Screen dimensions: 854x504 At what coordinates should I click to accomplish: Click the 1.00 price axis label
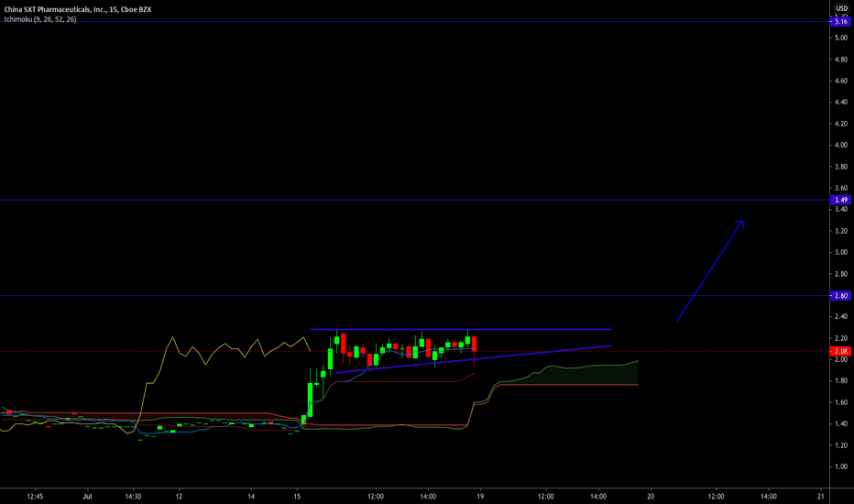pyautogui.click(x=841, y=466)
